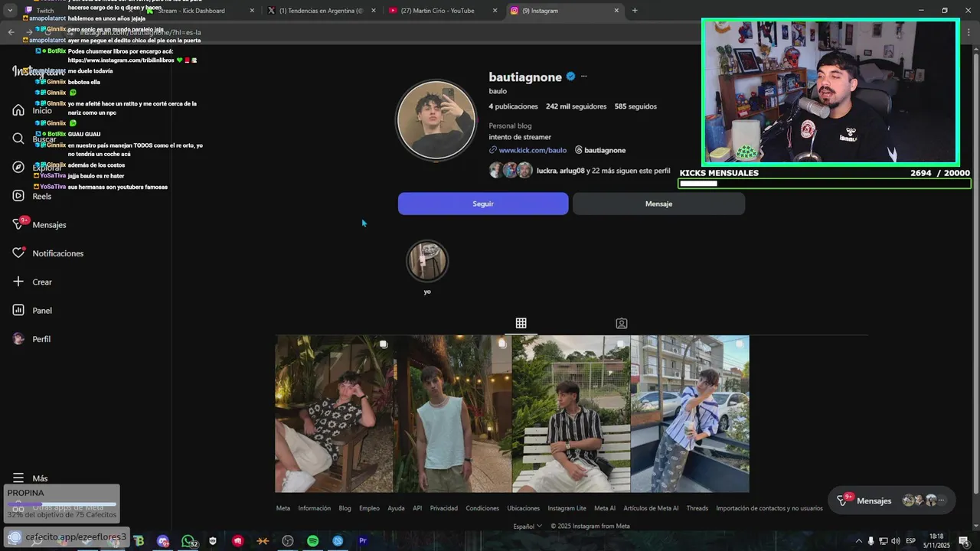Show hidden system tray icons
Image resolution: width=980 pixels, height=551 pixels.
click(857, 541)
